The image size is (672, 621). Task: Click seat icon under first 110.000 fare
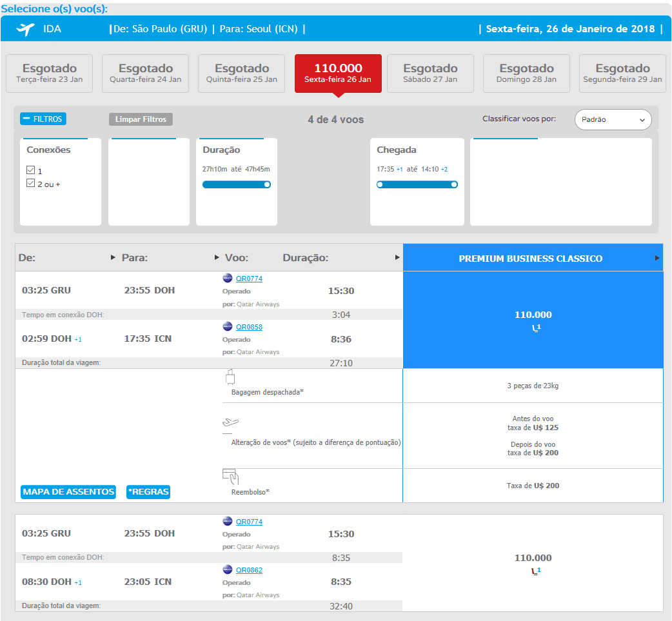[536, 328]
